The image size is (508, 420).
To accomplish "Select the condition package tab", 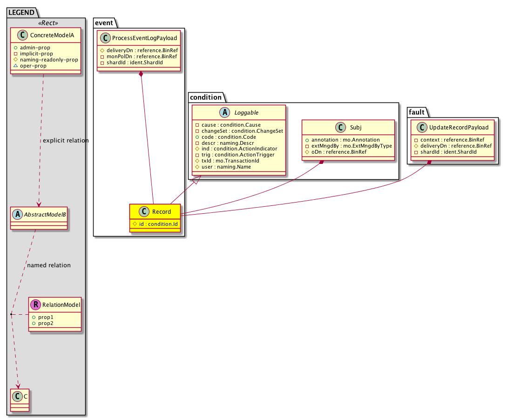I will (x=206, y=97).
